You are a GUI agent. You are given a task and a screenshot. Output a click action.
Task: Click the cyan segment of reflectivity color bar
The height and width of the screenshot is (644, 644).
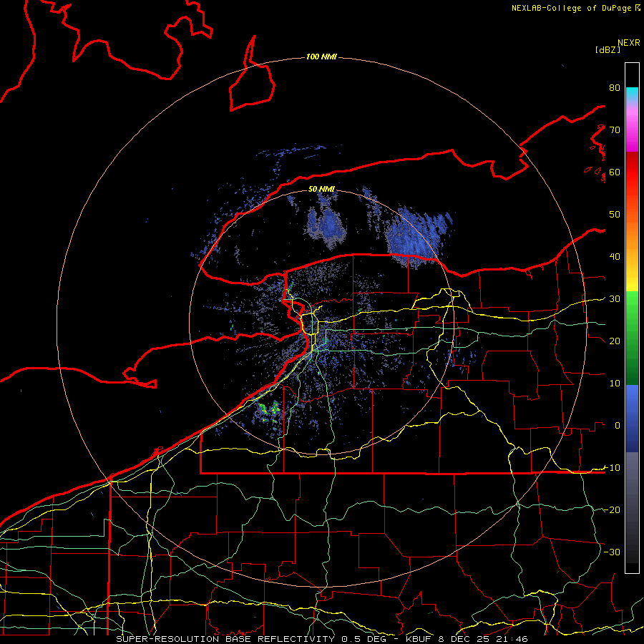(632, 94)
